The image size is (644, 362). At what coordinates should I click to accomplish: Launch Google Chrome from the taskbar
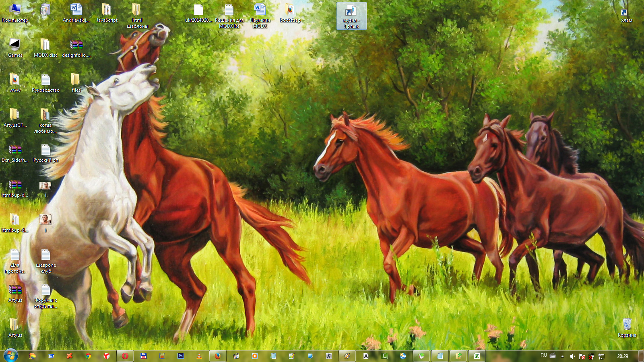(x=88, y=356)
